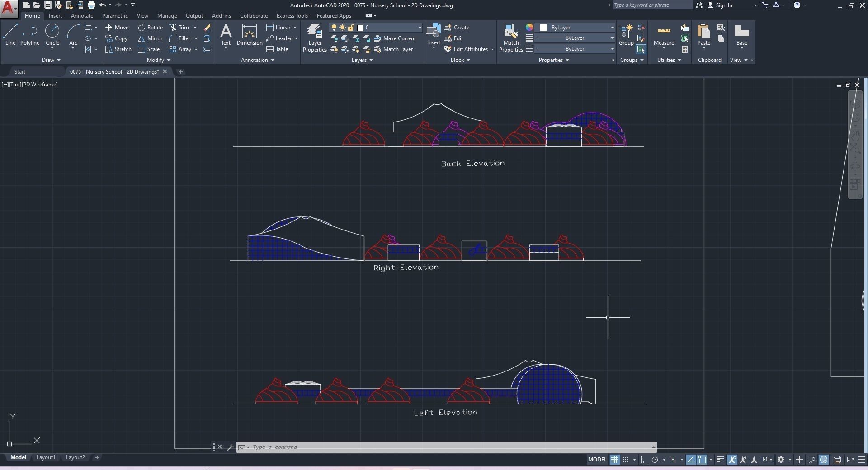Viewport: 868px width, 470px height.
Task: Click the Copy tool in Modify panel
Action: (117, 38)
